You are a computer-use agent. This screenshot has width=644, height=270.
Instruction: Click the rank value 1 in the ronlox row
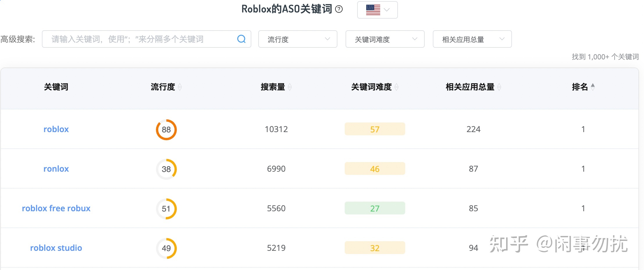pyautogui.click(x=583, y=169)
